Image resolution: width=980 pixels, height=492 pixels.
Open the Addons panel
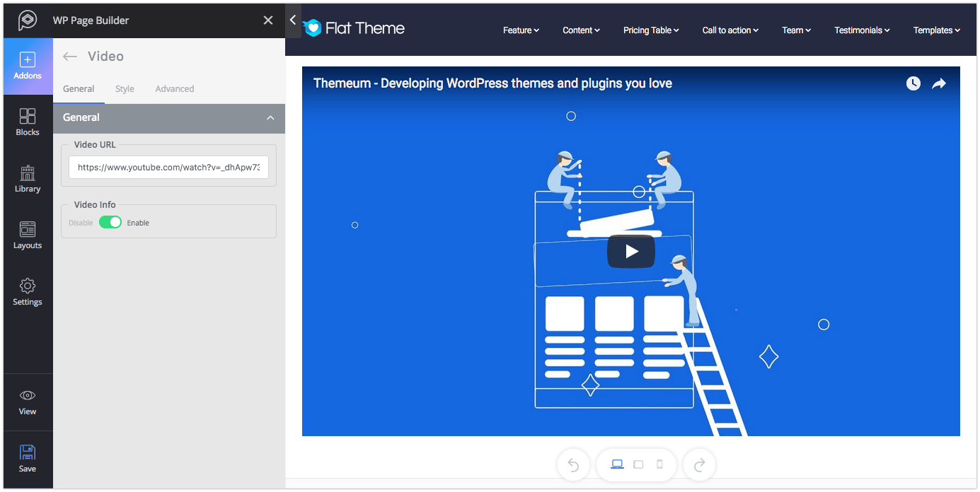tap(28, 66)
